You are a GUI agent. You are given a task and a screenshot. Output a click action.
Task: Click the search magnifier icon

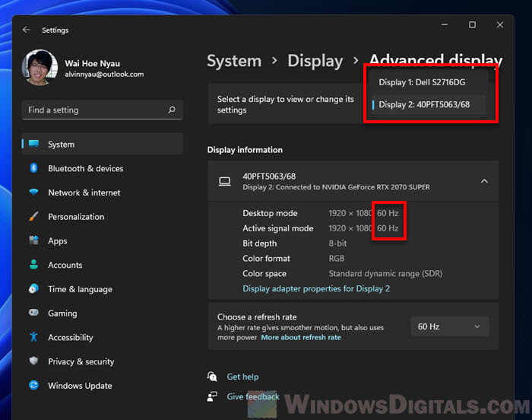tap(172, 110)
